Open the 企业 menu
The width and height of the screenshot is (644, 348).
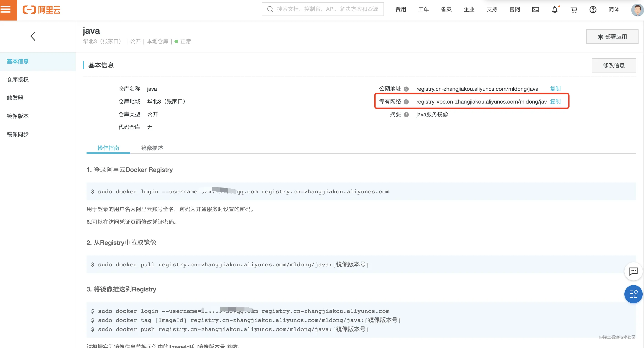469,10
